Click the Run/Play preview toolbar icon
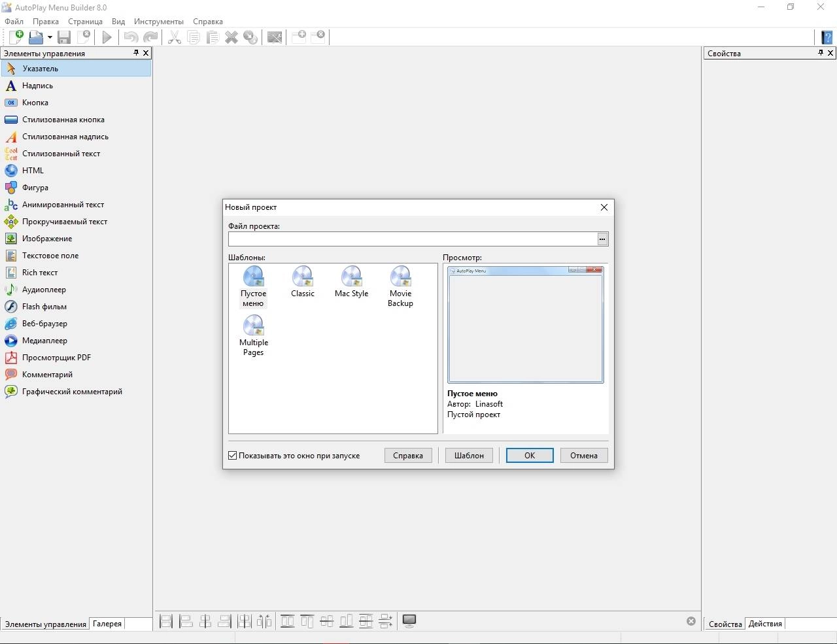 pos(107,37)
